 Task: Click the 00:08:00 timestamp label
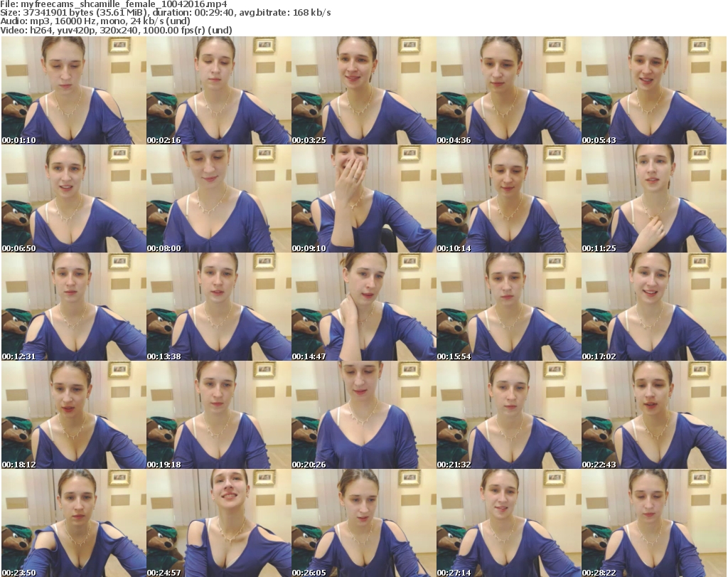point(164,248)
